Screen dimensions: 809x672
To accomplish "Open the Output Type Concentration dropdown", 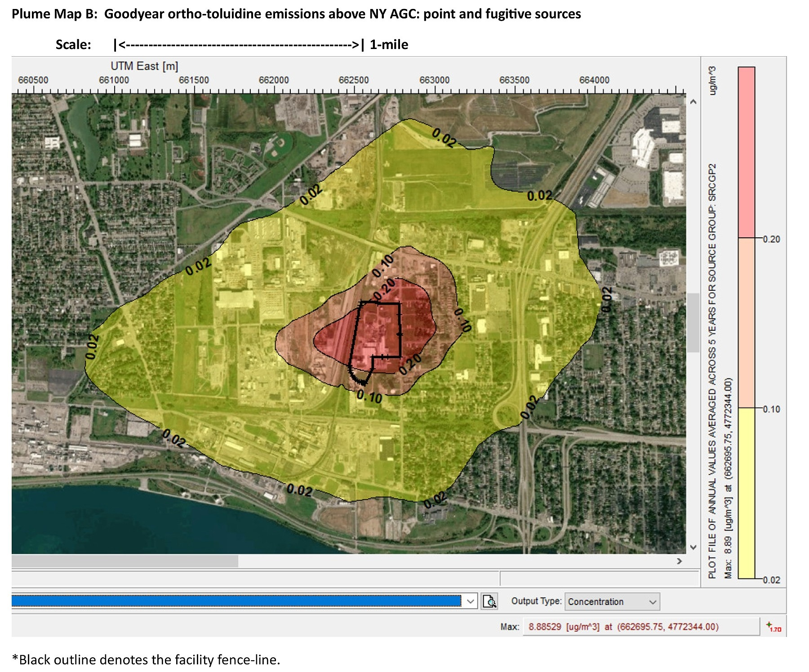I will tap(612, 601).
